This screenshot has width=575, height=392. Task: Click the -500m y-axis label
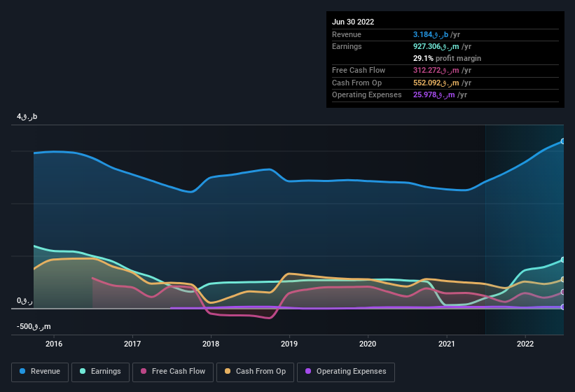point(34,326)
